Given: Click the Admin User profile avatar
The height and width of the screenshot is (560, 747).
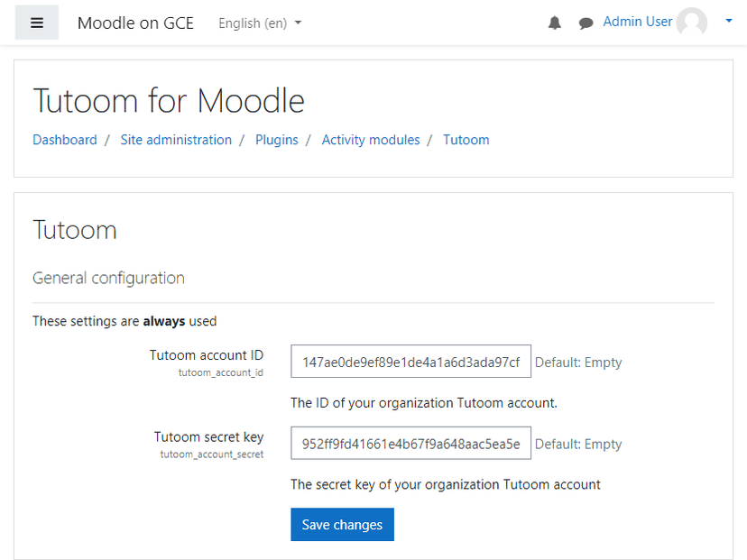Looking at the screenshot, I should (x=692, y=22).
